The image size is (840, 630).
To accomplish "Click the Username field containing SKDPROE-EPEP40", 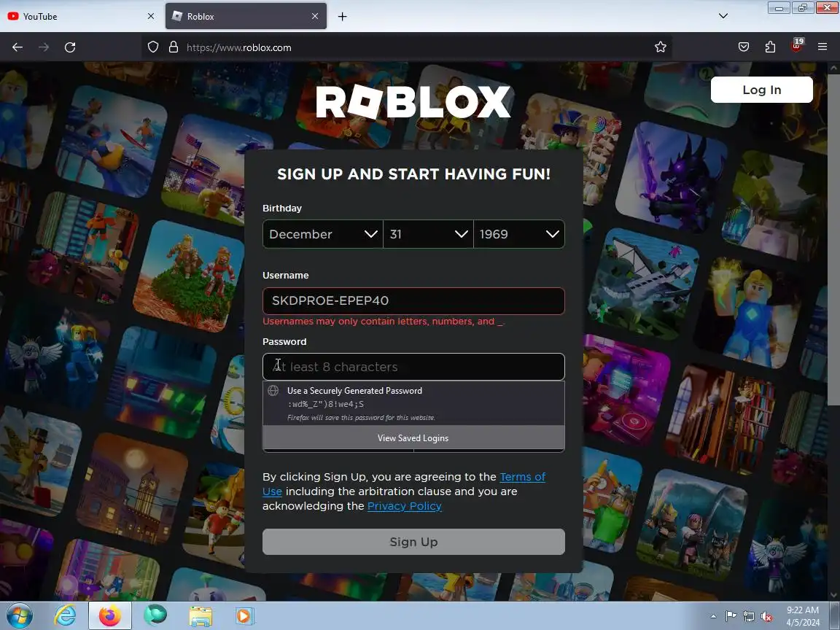I will (413, 301).
